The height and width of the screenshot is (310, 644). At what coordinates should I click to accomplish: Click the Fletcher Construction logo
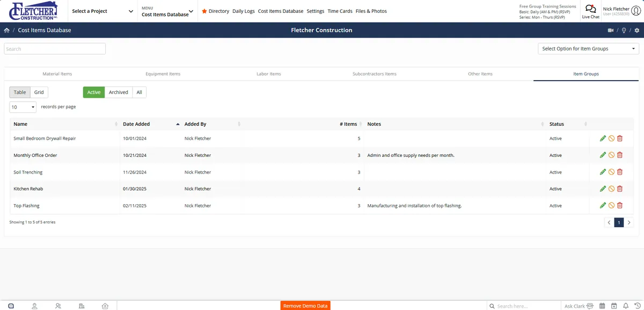coord(33,11)
